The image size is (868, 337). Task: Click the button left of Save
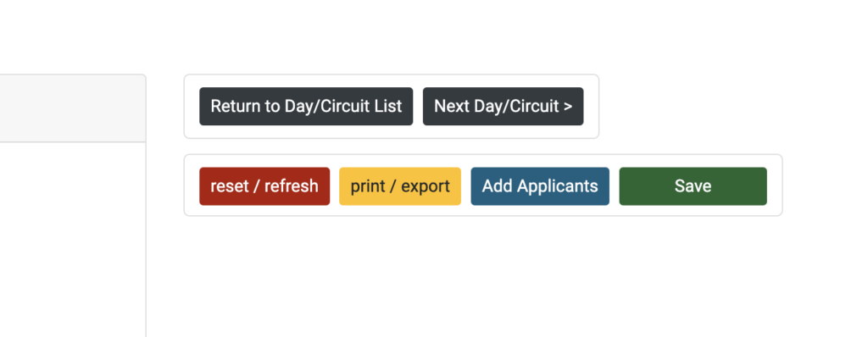click(x=540, y=186)
